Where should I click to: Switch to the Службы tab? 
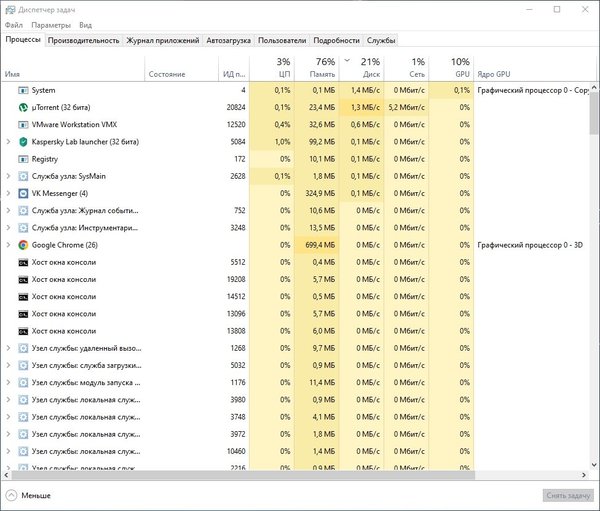[x=381, y=41]
